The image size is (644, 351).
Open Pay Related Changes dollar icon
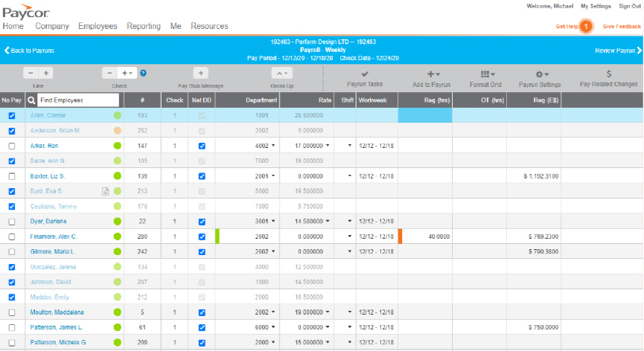[x=609, y=74]
